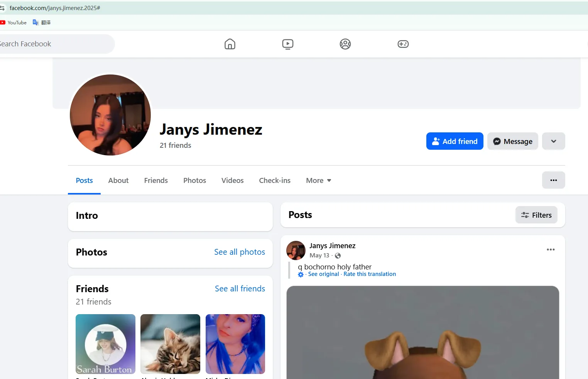Click the Photos section heading
The width and height of the screenshot is (588, 379).
(x=91, y=252)
